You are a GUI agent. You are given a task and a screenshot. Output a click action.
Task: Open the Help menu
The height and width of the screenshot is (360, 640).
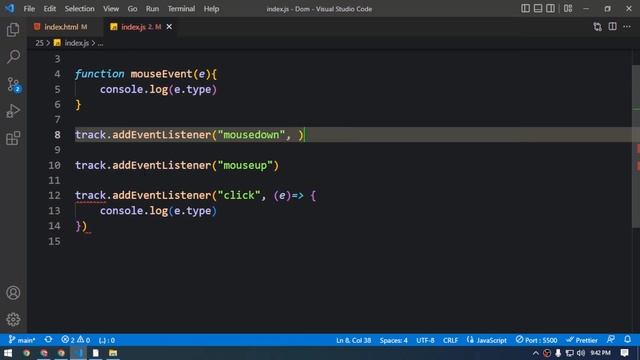tap(211, 9)
